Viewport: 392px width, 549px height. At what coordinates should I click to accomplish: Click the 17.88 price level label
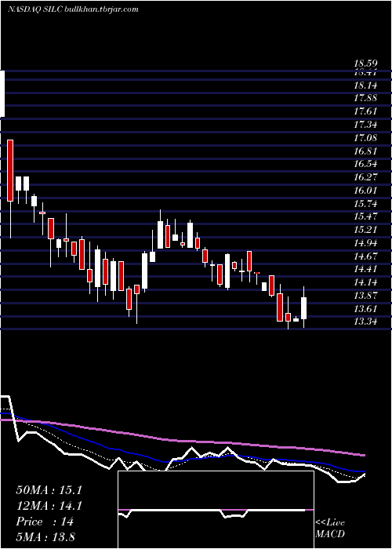click(x=365, y=98)
